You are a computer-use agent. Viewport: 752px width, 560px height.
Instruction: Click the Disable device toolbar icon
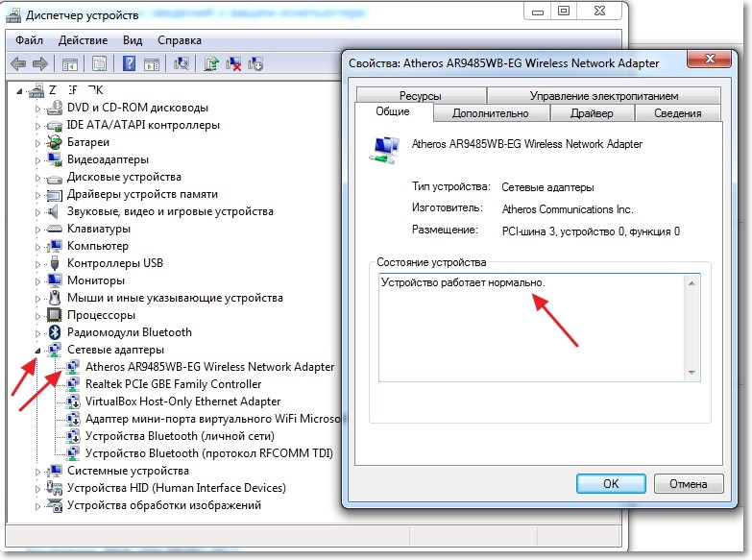tap(255, 64)
